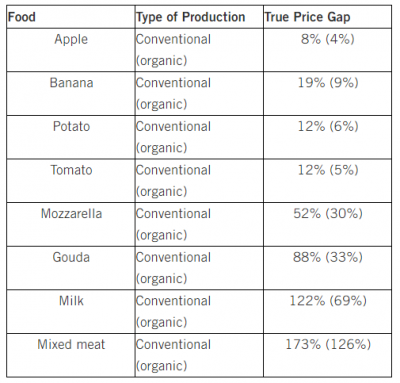Select the 8% (4%) value
Viewport: 400px width, 383px height.
(328, 39)
